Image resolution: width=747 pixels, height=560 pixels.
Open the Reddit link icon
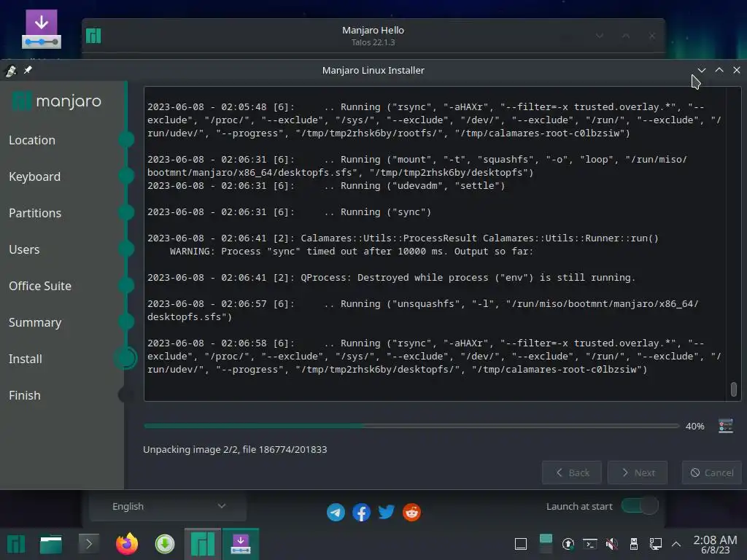pyautogui.click(x=411, y=513)
